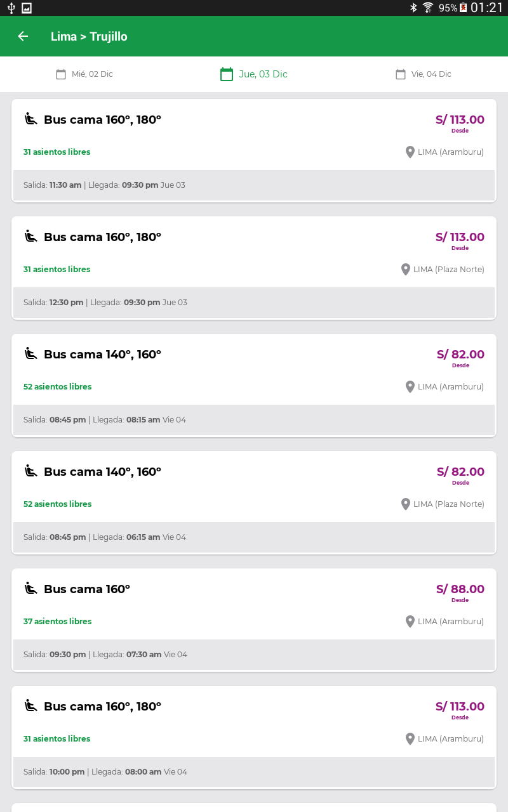Tap location pin on 10:00 pm trip
Screen dimensions: 508x812
pos(410,739)
